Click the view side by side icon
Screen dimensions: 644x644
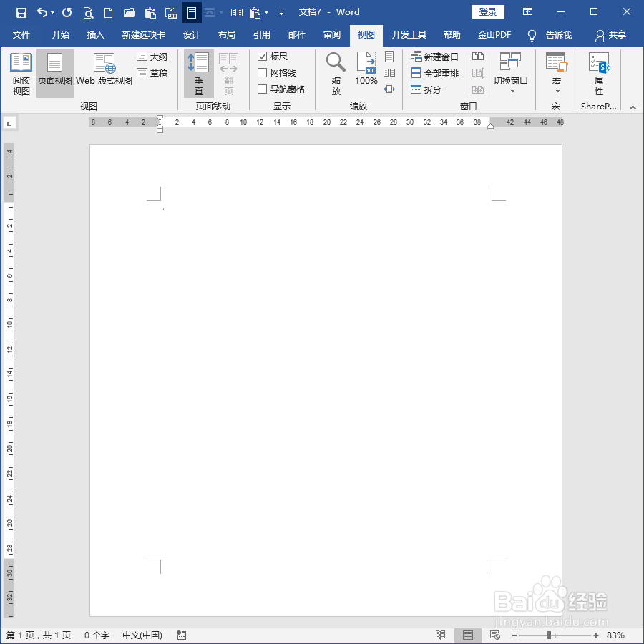pyautogui.click(x=478, y=57)
